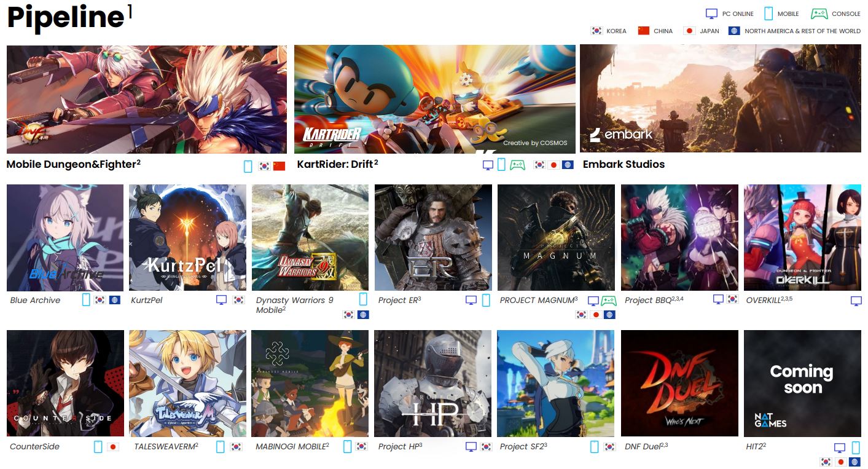Click the MABINOGI MOBILE title text

point(290,447)
